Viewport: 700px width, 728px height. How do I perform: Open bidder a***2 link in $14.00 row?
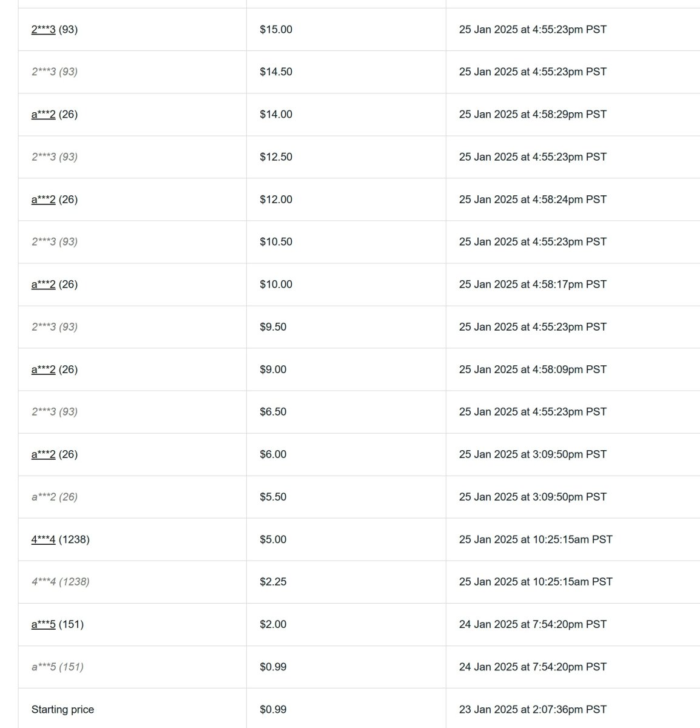click(43, 115)
